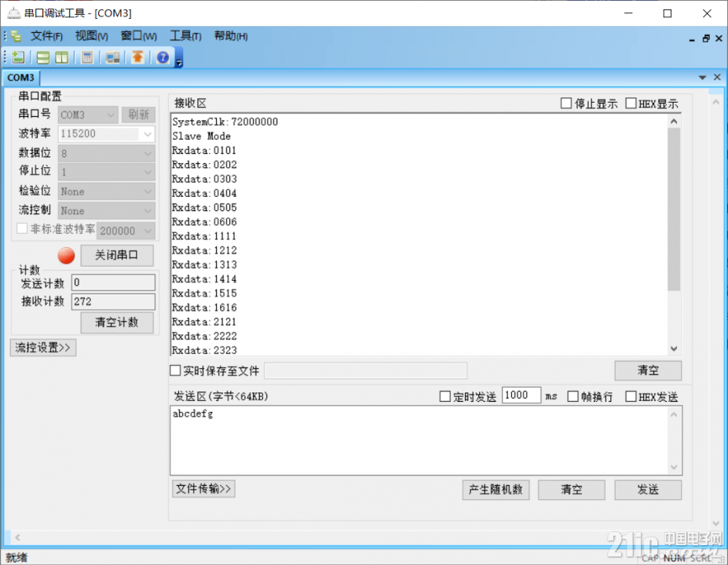Click the 发送计数 field
The width and height of the screenshot is (728, 565).
click(113, 282)
